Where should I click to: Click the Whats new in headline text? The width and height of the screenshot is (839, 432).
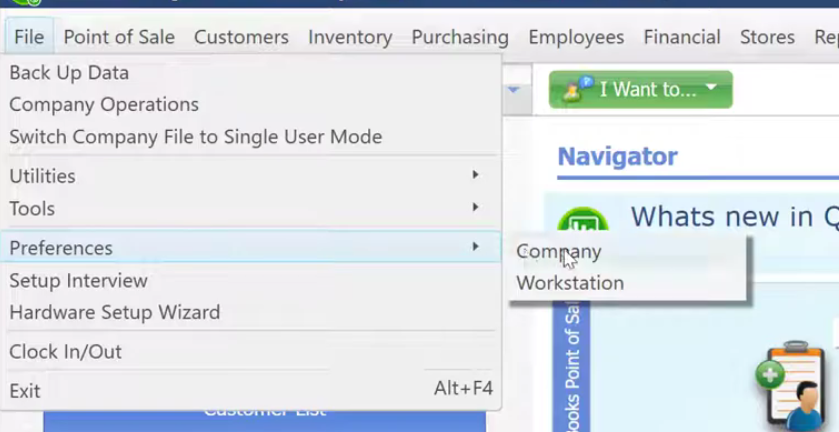tap(735, 217)
